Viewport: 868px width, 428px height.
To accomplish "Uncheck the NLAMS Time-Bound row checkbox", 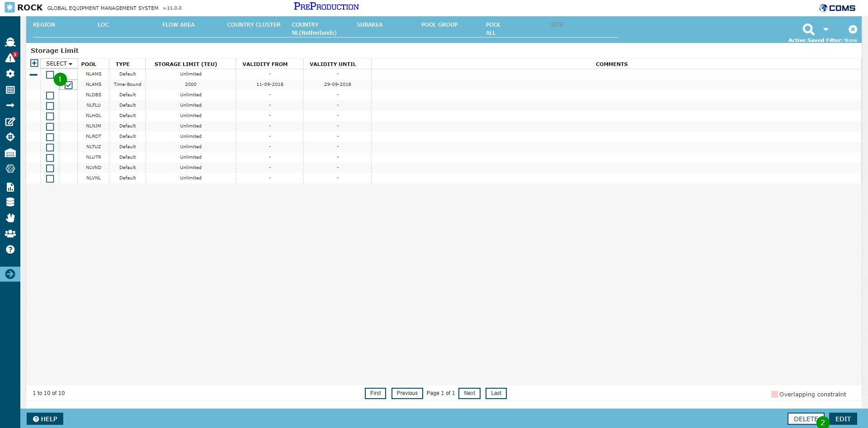I will tap(69, 85).
